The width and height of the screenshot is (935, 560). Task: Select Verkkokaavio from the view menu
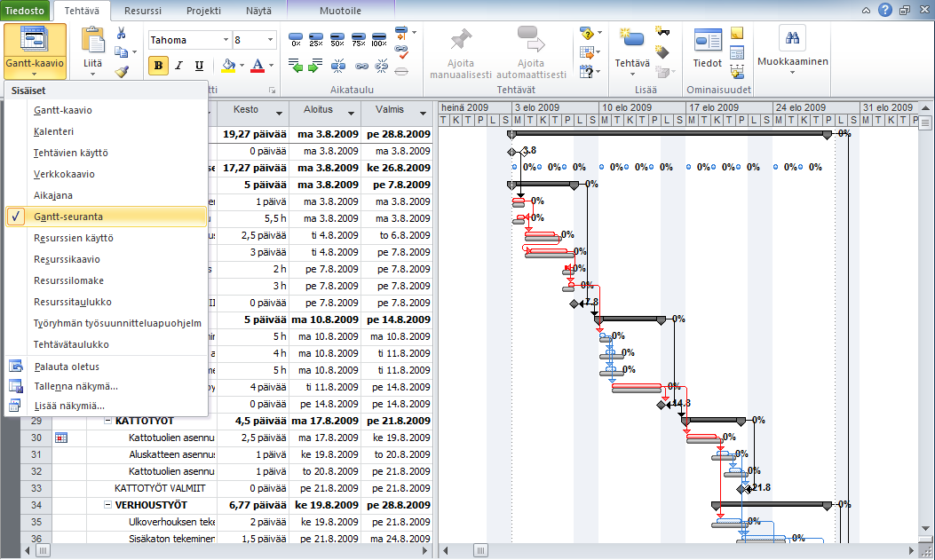[x=107, y=175]
